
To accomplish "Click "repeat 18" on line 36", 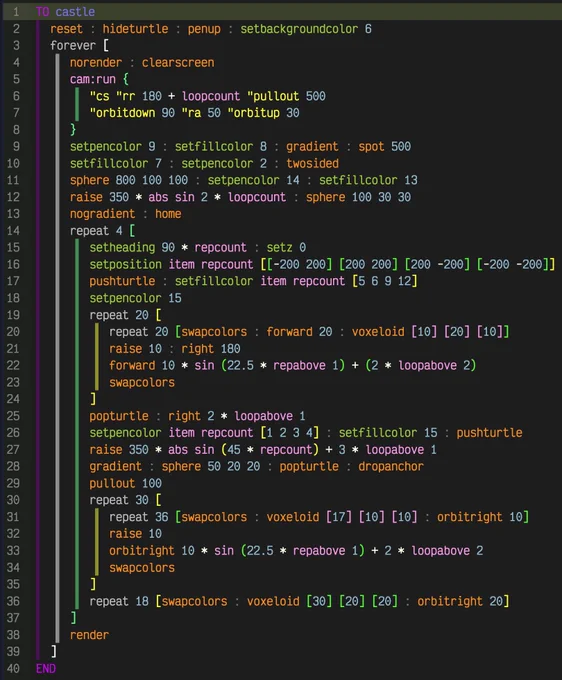I will pos(119,602).
